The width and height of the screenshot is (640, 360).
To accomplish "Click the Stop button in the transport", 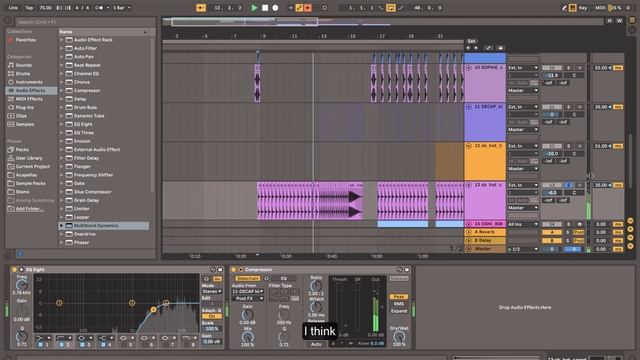I will [x=265, y=8].
